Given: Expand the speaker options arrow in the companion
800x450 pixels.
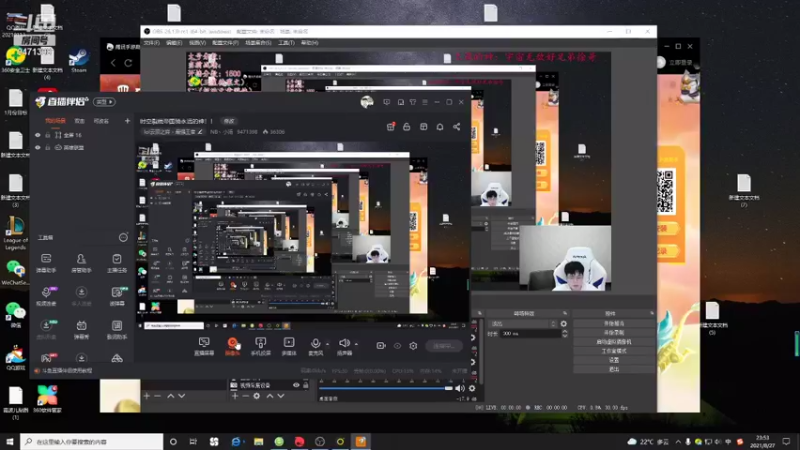Looking at the screenshot, I should click(x=356, y=343).
